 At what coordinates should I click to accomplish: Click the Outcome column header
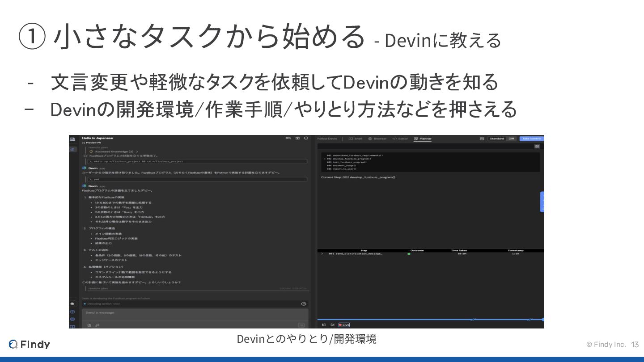417,250
